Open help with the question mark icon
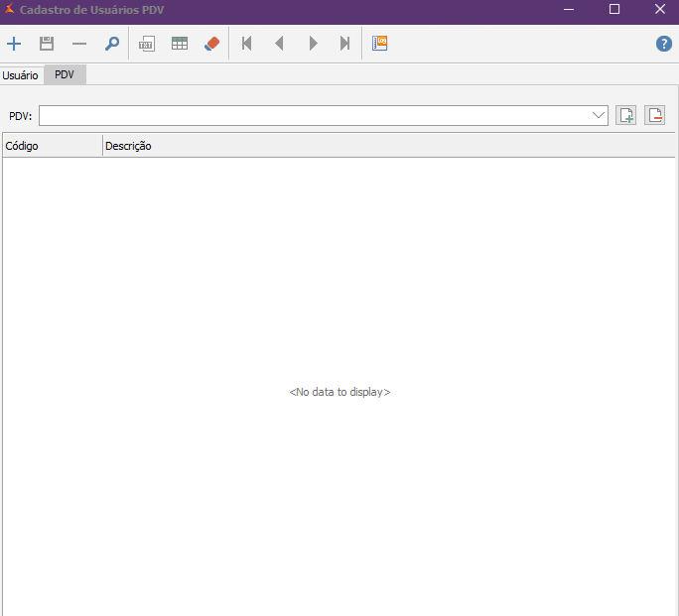The height and width of the screenshot is (616, 679). coord(664,44)
